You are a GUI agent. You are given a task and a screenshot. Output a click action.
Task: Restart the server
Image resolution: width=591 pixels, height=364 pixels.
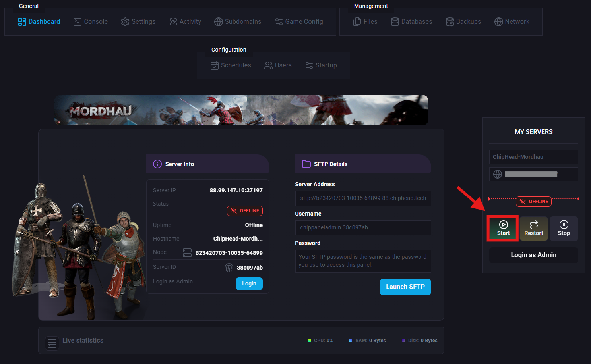click(534, 229)
